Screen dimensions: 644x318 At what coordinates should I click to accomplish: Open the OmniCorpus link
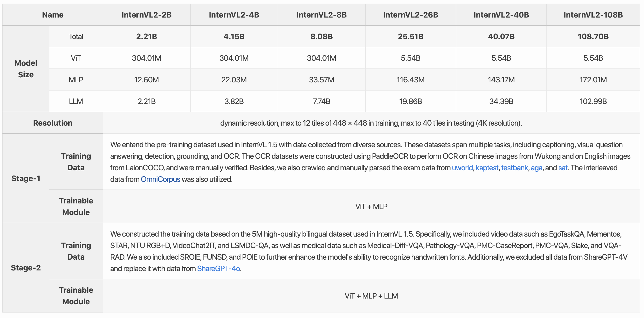[160, 179]
